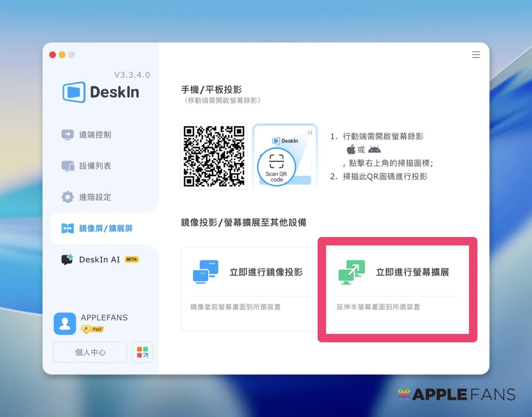The width and height of the screenshot is (532, 417).
Task: Click the DeskIn AI chat icon
Action: point(67,259)
